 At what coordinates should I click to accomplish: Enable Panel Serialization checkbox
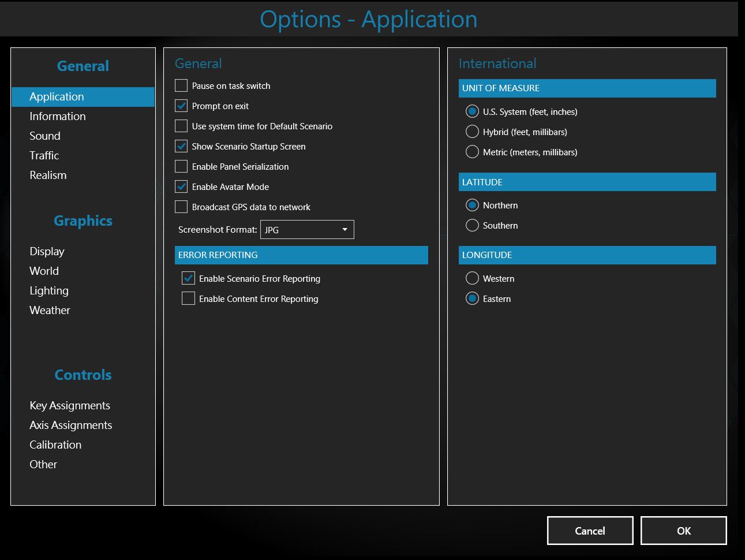tap(181, 166)
